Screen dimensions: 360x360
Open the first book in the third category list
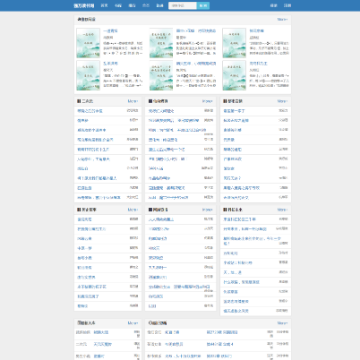(234, 111)
